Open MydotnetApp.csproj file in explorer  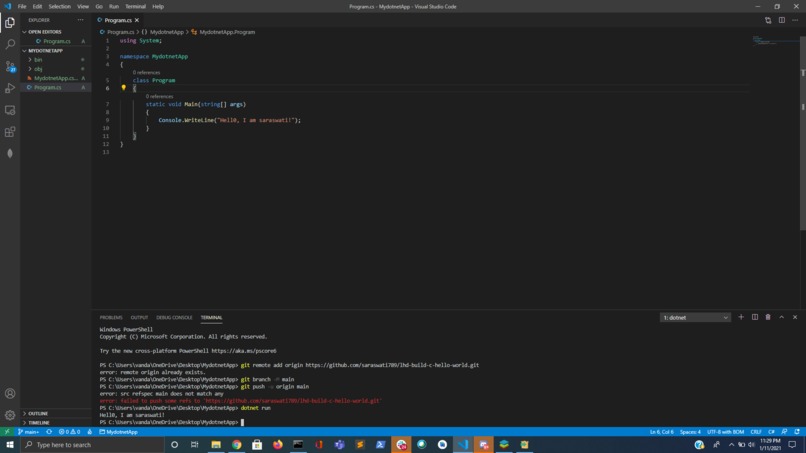click(56, 78)
